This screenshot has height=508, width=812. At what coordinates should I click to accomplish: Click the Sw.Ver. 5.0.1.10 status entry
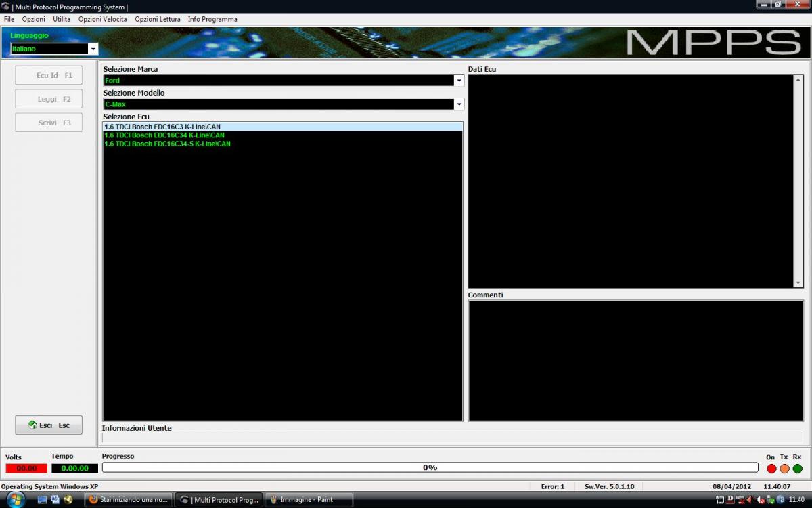(x=609, y=486)
